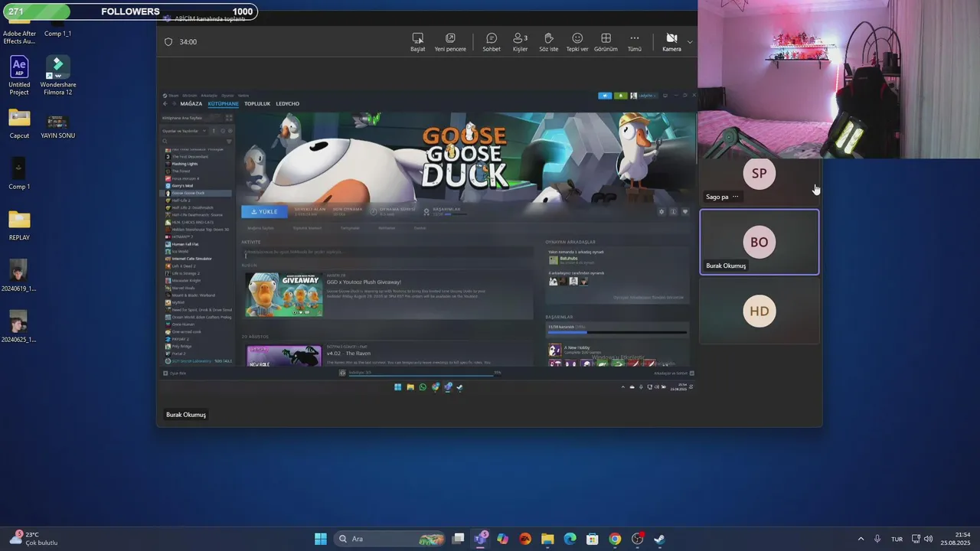Select the REPLAY folder on desktop
This screenshot has width=980, height=551.
(x=19, y=225)
